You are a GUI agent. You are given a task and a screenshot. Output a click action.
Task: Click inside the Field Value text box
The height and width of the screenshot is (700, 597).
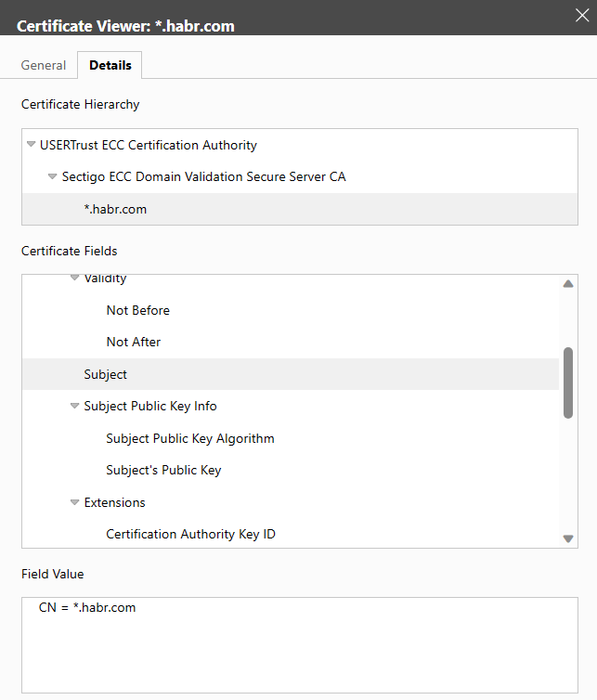298,650
